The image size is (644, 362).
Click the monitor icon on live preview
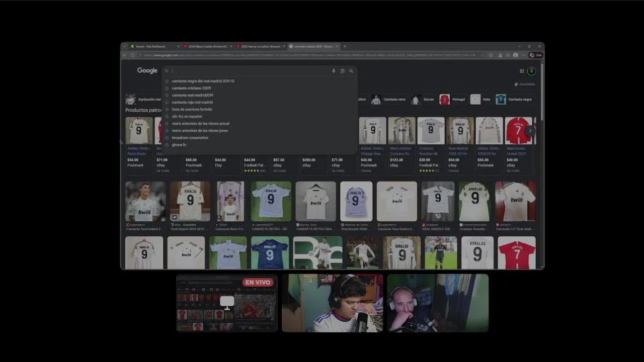227,303
